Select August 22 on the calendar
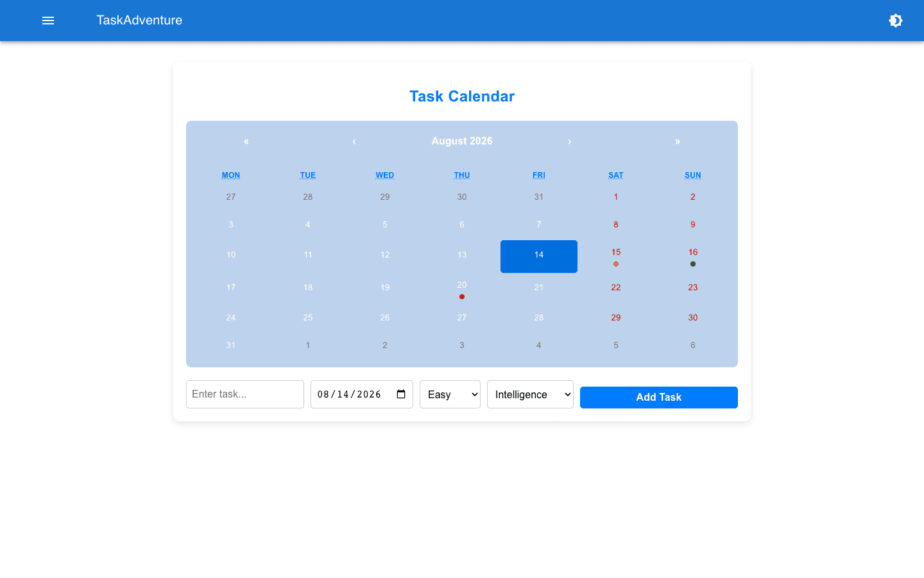This screenshot has height=578, width=924. click(616, 289)
